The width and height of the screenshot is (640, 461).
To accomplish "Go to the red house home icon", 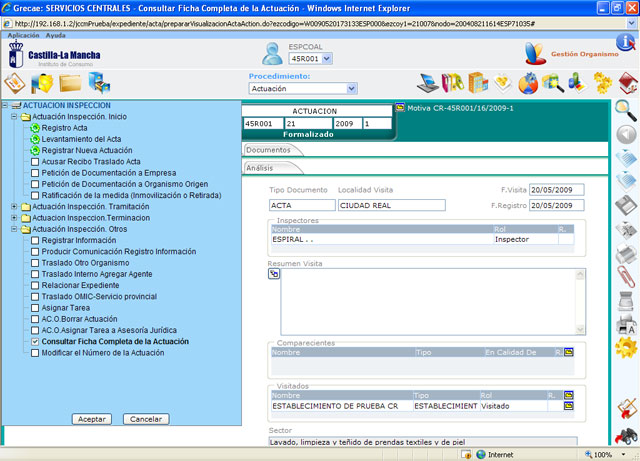I will [x=628, y=83].
